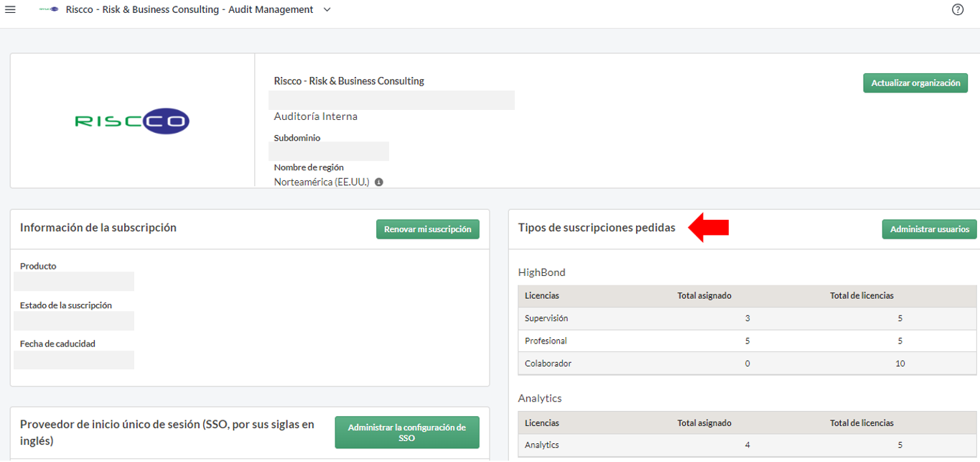980x462 pixels.
Task: Click the Tipos de suscripciones pedidas heading
Action: click(x=597, y=228)
